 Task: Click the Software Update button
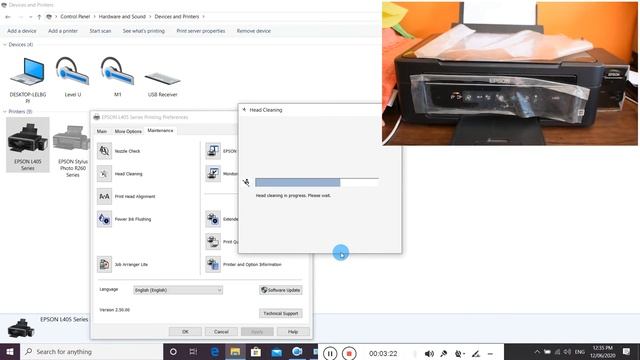click(281, 290)
